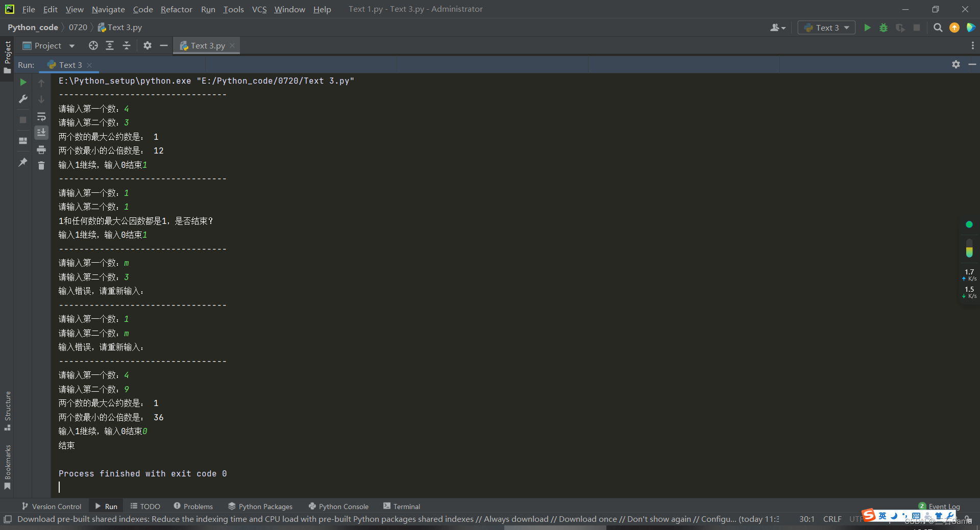The image size is (980, 530).
Task: Change line ending via CRLF indicator
Action: tap(832, 519)
